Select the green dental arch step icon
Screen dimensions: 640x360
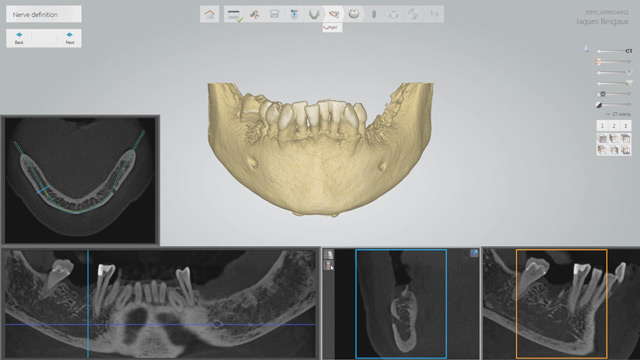coord(313,15)
